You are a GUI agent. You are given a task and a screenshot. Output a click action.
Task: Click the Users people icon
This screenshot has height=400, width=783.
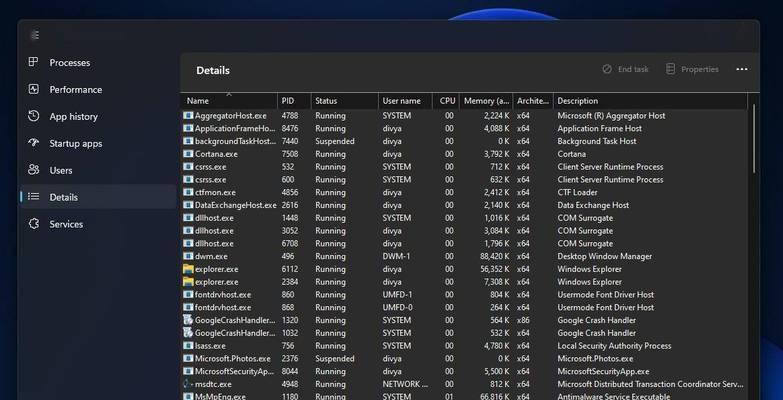(33, 170)
